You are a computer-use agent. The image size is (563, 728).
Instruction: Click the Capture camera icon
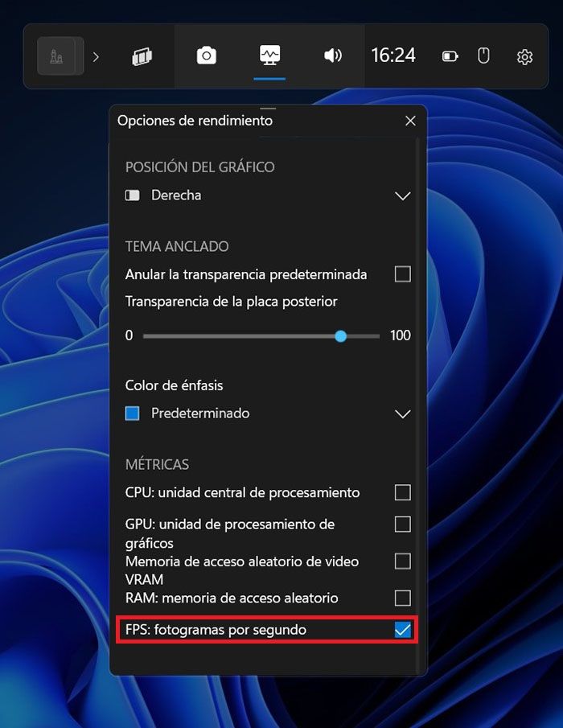coord(206,56)
